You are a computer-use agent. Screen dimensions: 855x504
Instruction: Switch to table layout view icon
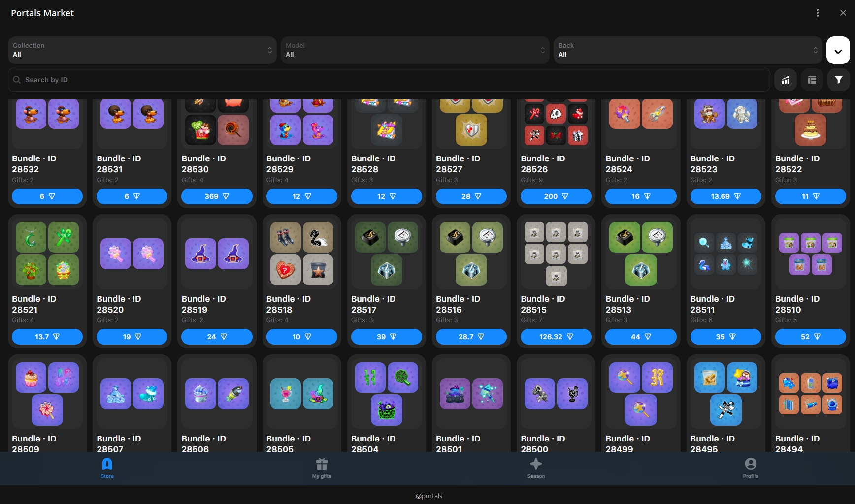[812, 80]
